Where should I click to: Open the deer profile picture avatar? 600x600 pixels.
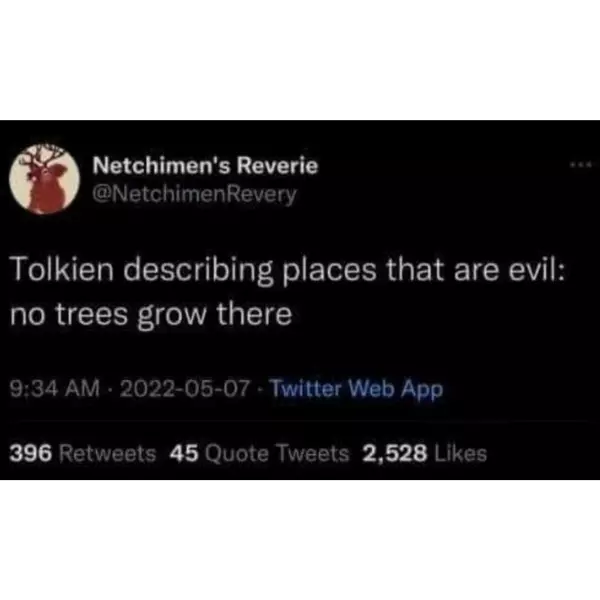(x=44, y=179)
